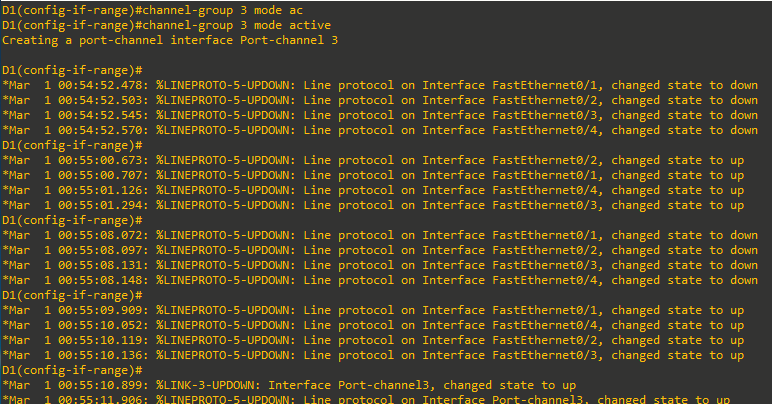
Task: Click the first empty D1(config-if-range)# prompt
Action: [72, 70]
